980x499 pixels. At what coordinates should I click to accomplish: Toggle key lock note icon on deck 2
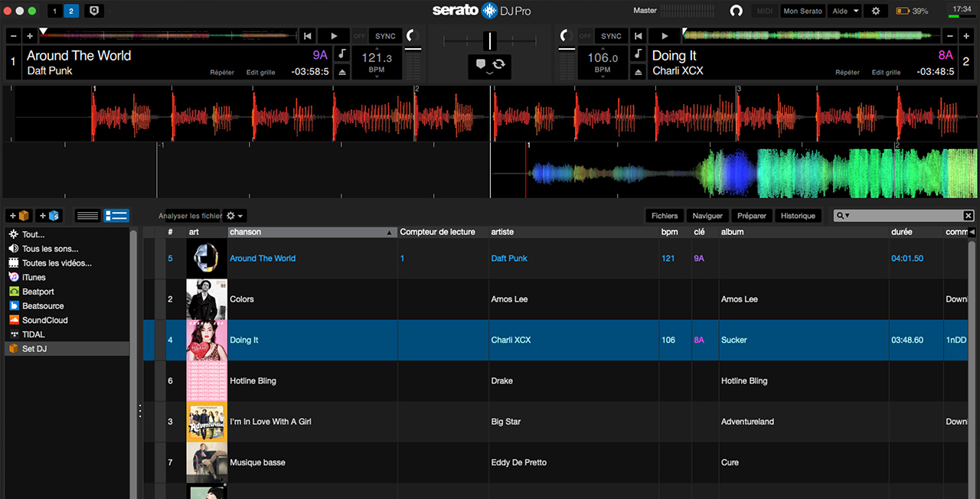point(638,54)
